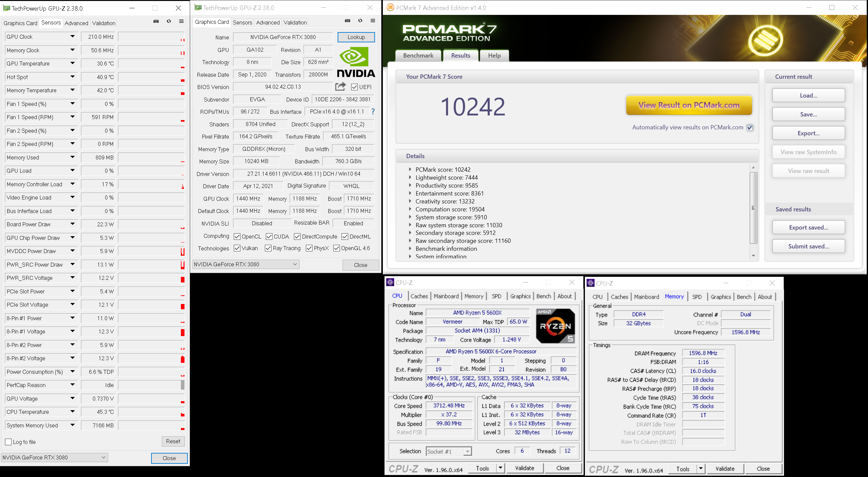868x477 pixels.
Task: Open Tools dropdown arrow in CPU-Z CPU window
Action: click(x=500, y=468)
